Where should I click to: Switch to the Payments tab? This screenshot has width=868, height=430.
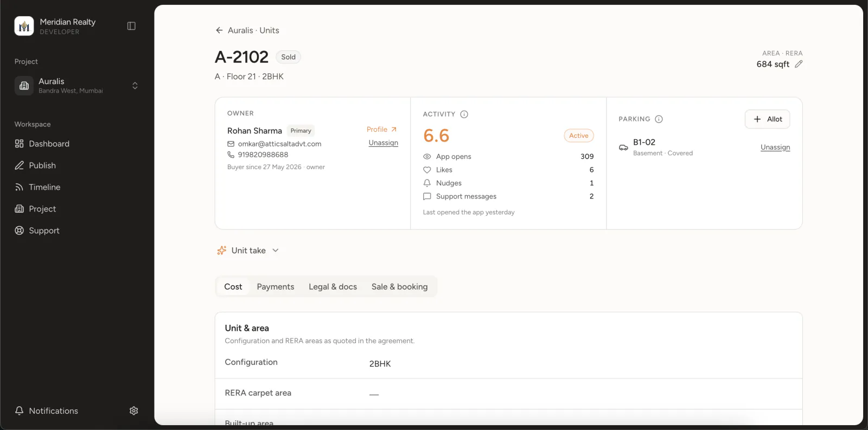(276, 287)
